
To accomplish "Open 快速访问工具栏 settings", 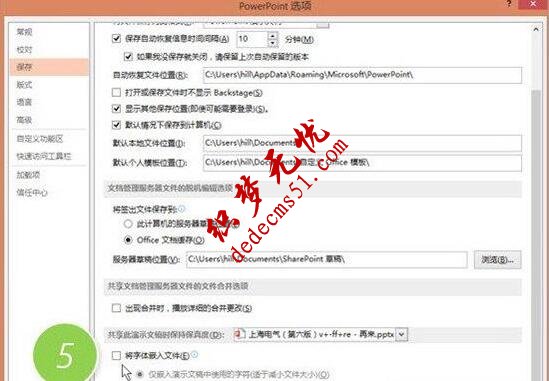I will [44, 156].
